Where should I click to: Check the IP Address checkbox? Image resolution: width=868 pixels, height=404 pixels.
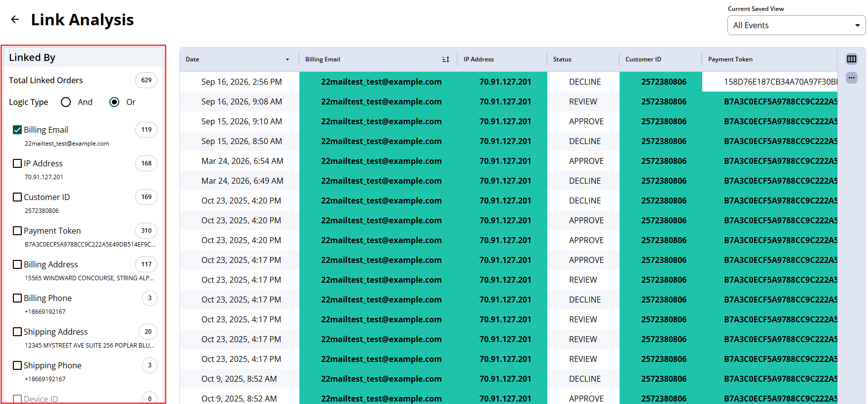[x=17, y=163]
